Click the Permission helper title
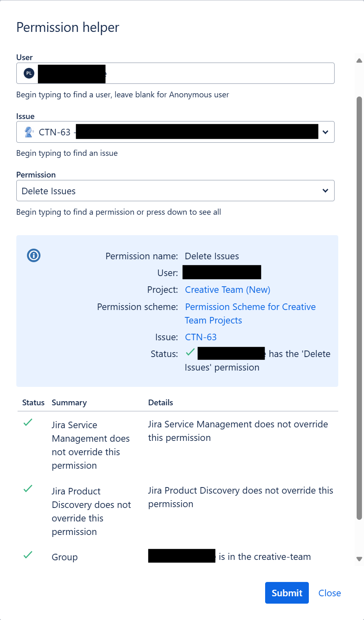Screen dimensions: 364x620 click(68, 27)
